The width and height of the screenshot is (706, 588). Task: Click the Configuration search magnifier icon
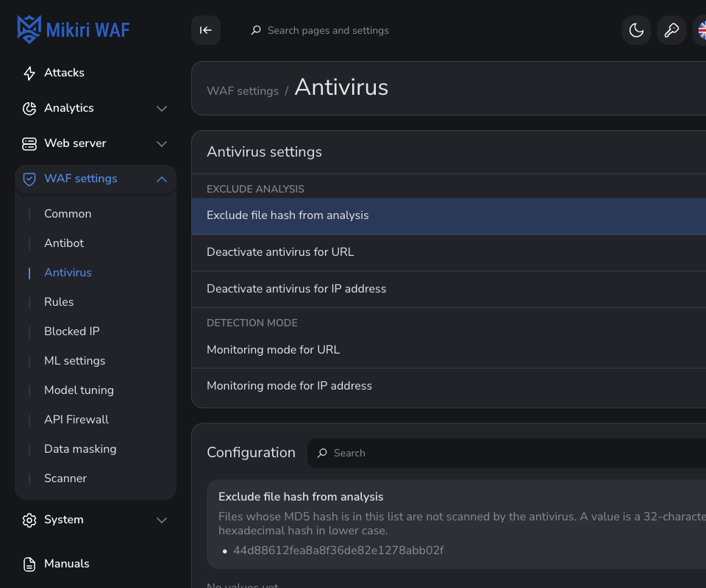[x=322, y=453]
